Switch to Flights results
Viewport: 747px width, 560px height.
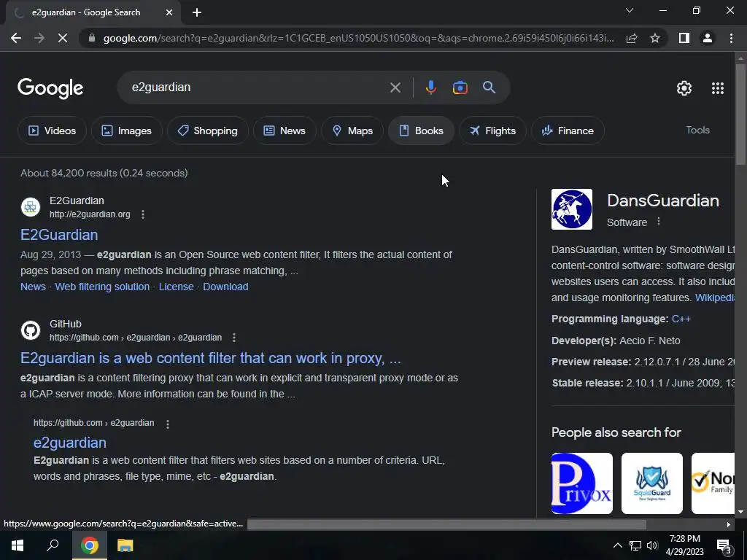(x=492, y=131)
